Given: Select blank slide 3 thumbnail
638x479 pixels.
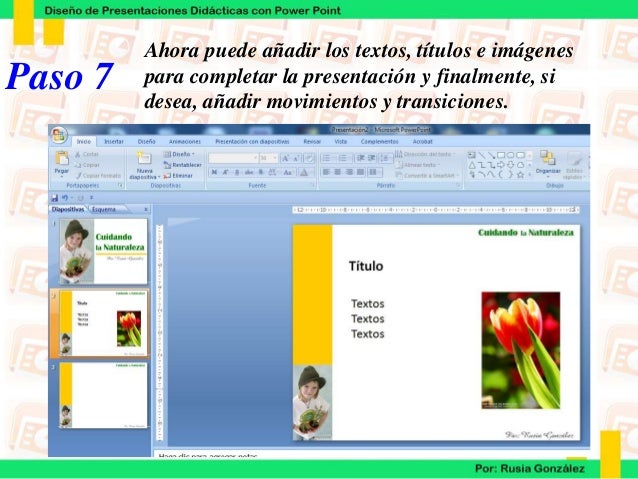Looking at the screenshot, I should (103, 396).
